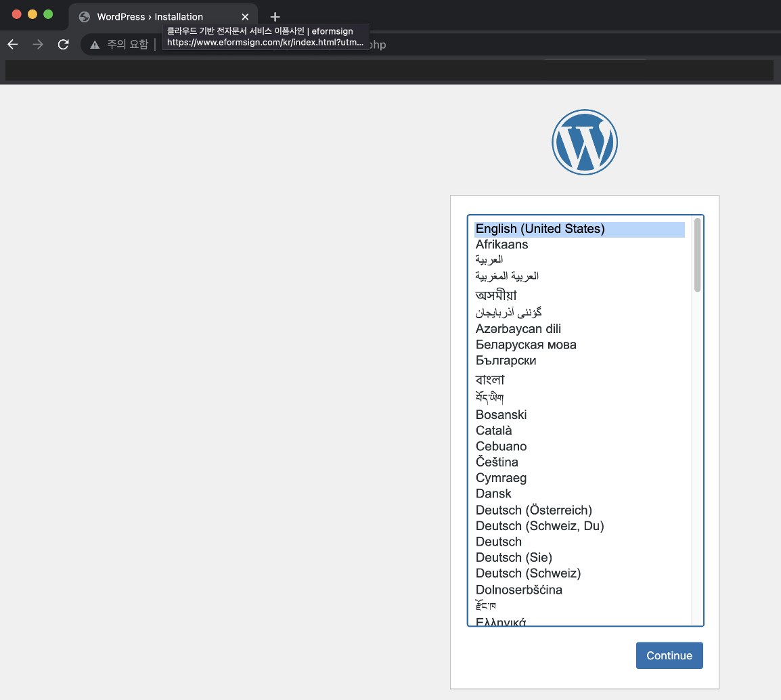The height and width of the screenshot is (700, 781).
Task: Click the WordPress logo
Action: 585,142
